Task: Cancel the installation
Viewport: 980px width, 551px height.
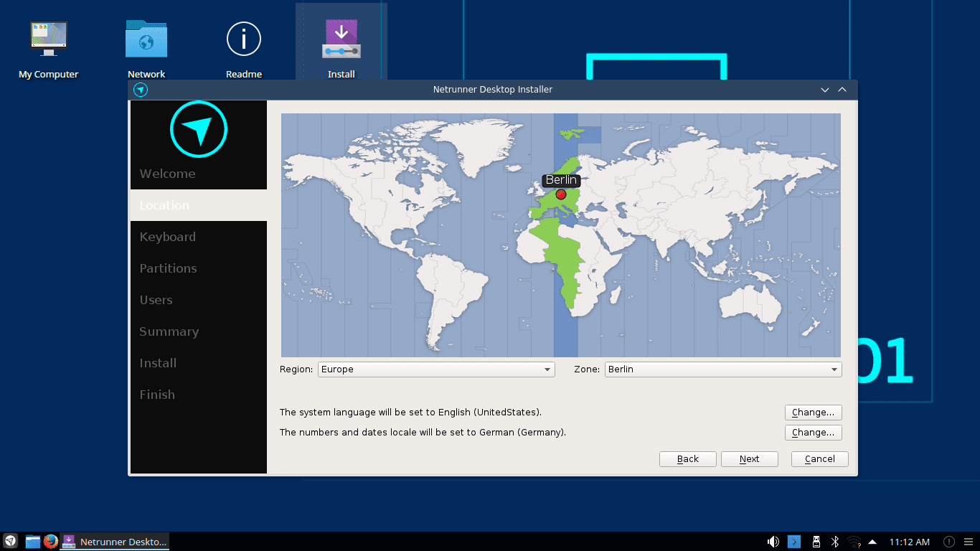Action: [x=819, y=459]
